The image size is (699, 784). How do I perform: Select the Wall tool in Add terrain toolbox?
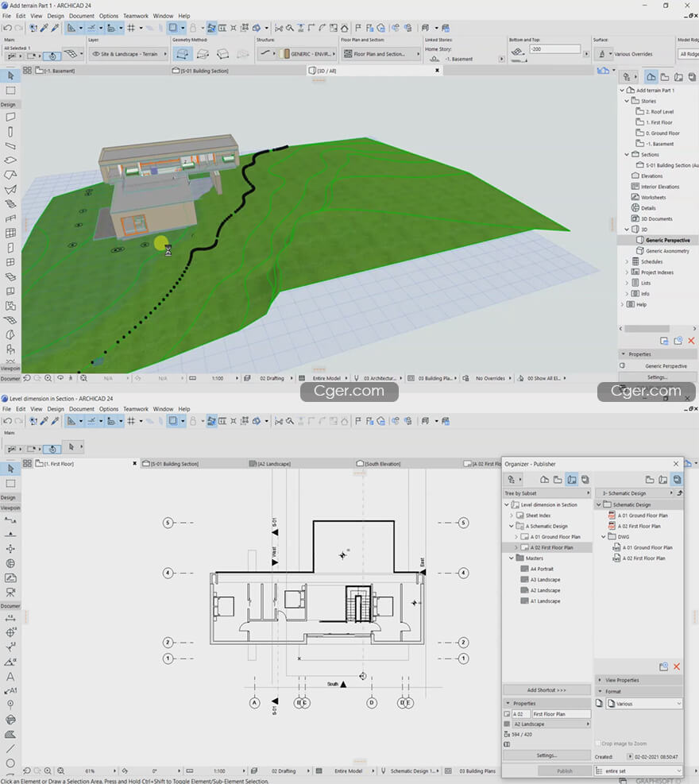10,117
